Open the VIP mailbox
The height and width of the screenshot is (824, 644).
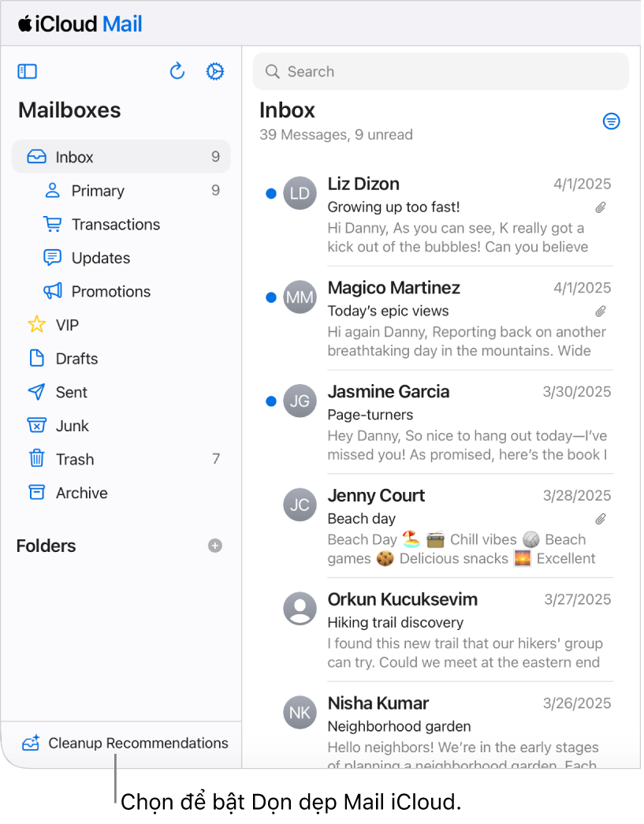[x=121, y=325]
